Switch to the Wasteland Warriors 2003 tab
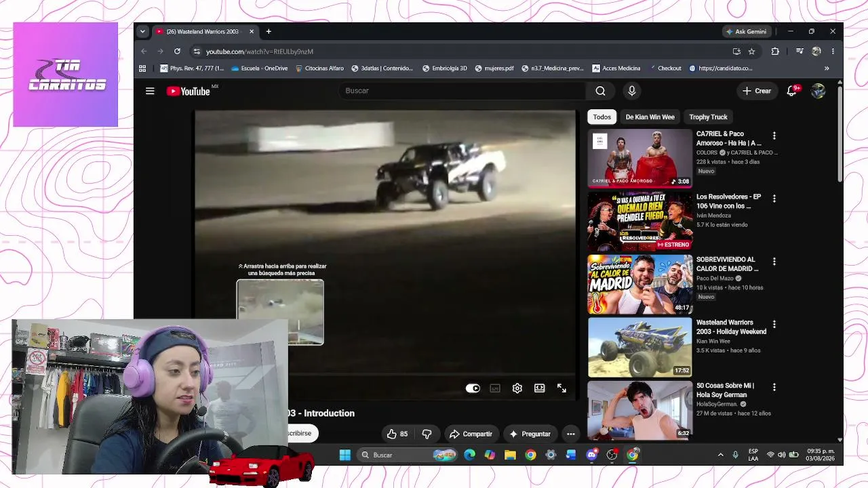The image size is (868, 488). click(205, 31)
